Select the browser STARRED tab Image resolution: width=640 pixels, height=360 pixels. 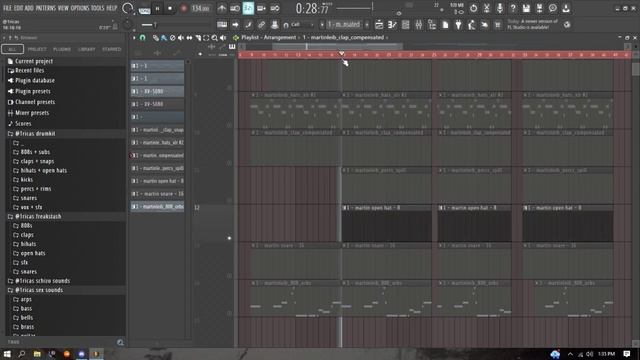(112, 49)
